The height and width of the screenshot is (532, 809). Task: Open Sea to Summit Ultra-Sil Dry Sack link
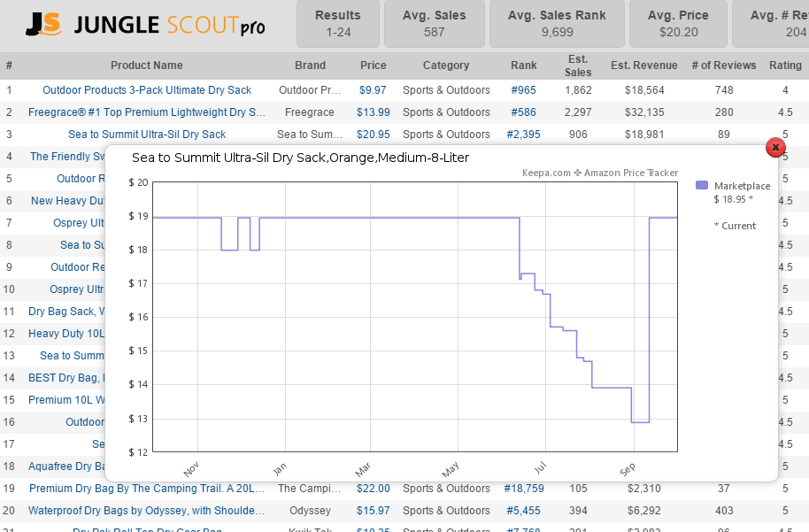(147, 135)
